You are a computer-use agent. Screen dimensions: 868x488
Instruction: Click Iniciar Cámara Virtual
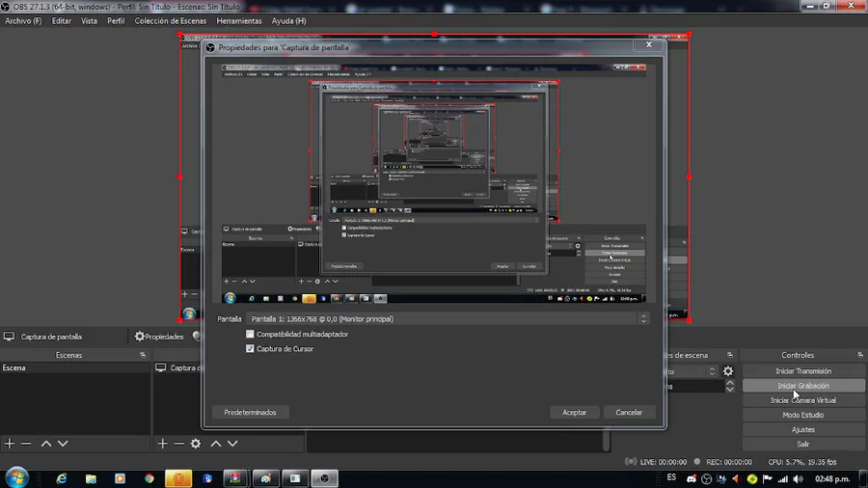click(803, 400)
